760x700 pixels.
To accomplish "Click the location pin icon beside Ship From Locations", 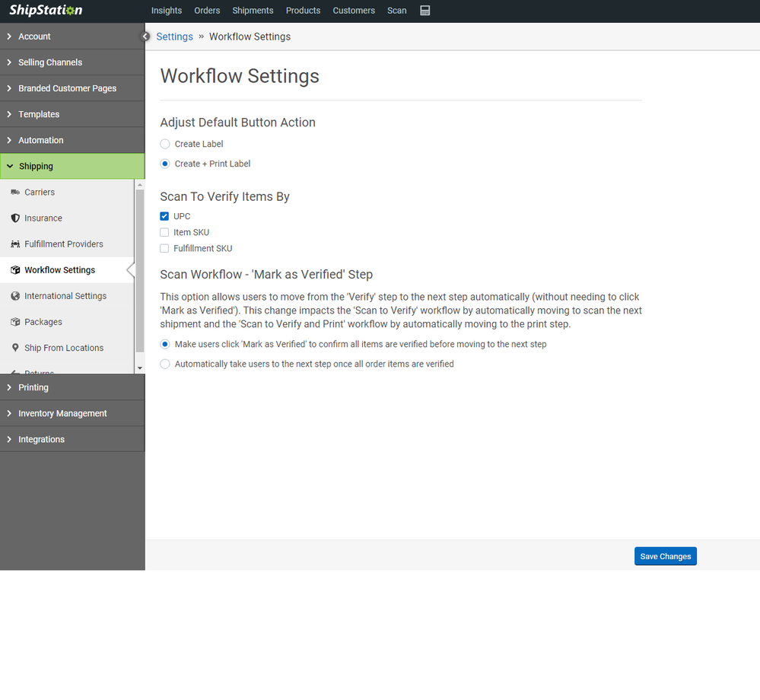I will coord(15,348).
